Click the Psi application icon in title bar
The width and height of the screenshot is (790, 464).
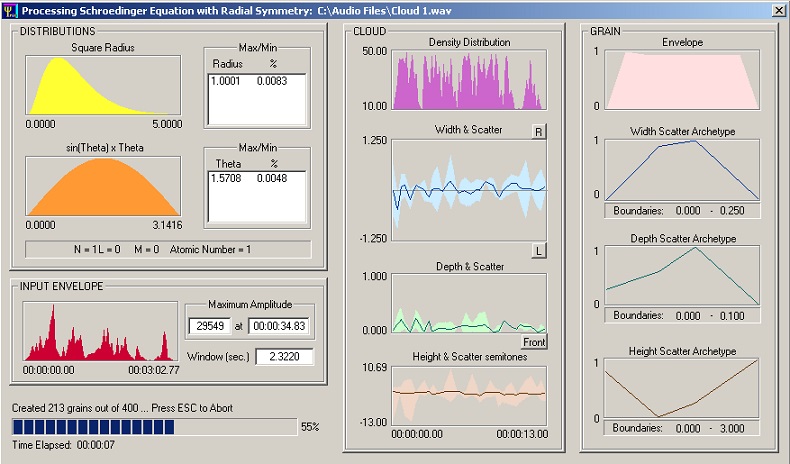(x=10, y=10)
